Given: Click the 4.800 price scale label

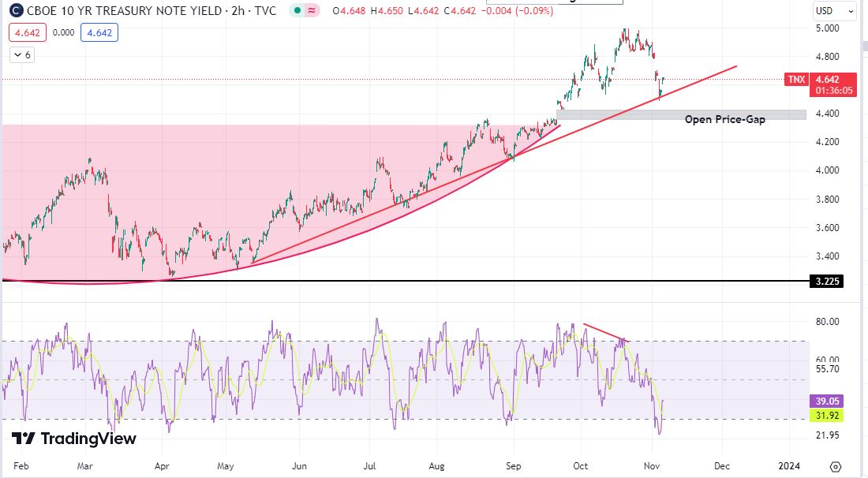Looking at the screenshot, I should tap(828, 57).
